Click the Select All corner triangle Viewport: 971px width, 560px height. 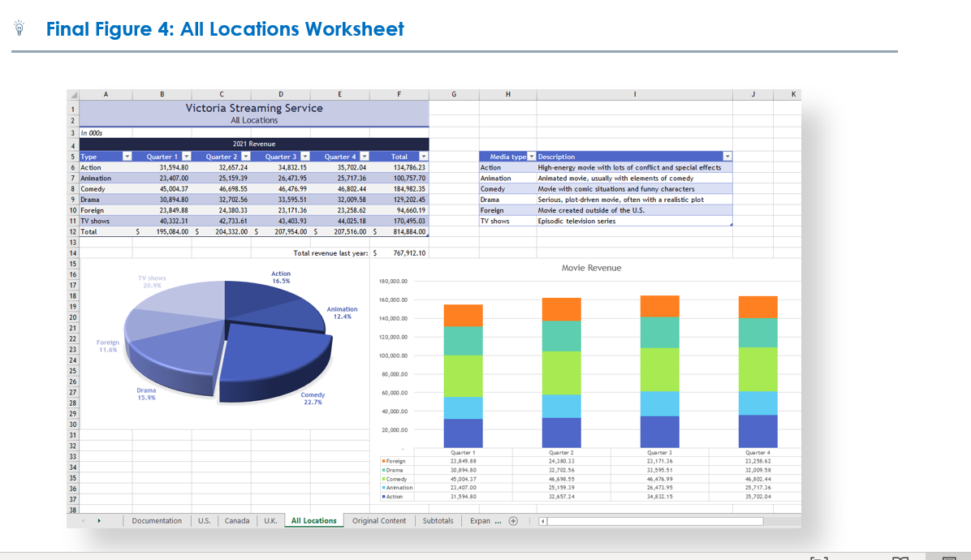pos(74,95)
